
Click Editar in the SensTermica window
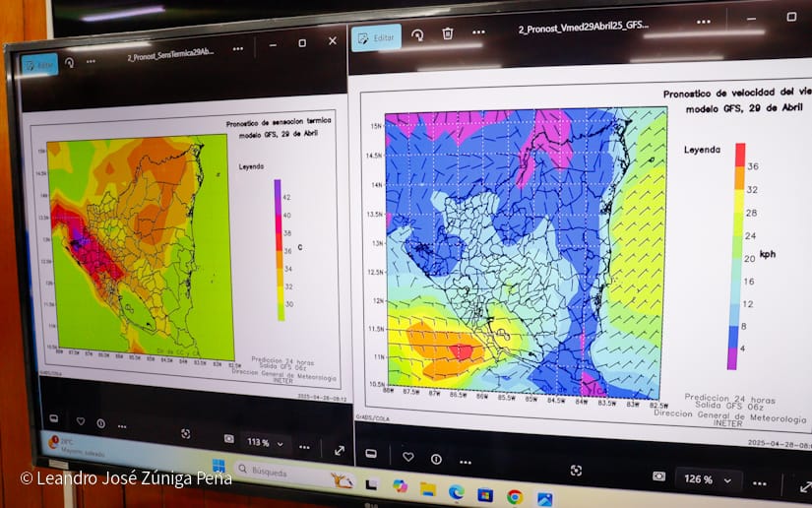click(39, 64)
